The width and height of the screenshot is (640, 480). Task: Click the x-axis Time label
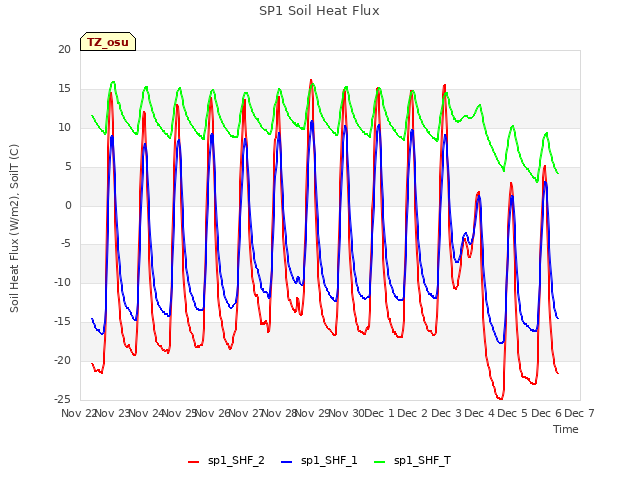pos(566,429)
